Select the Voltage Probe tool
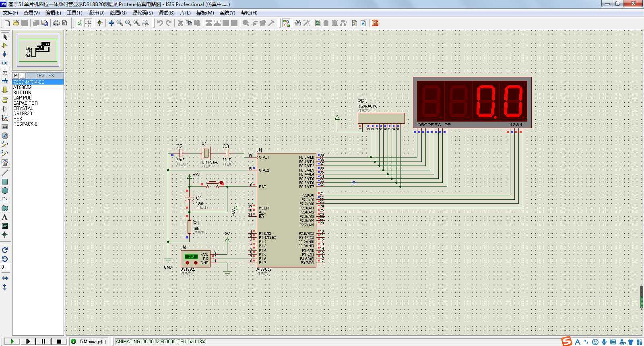 pos(5,145)
